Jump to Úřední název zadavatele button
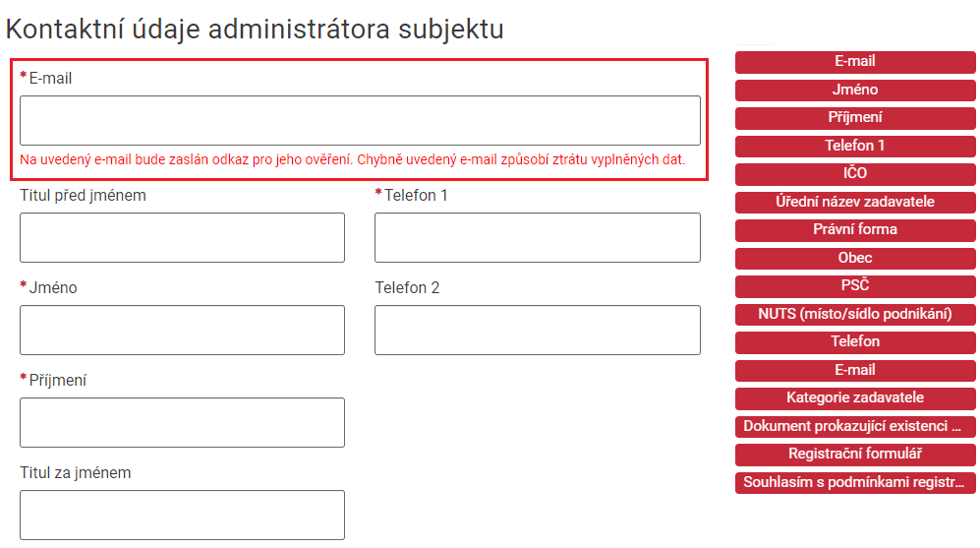 point(855,203)
